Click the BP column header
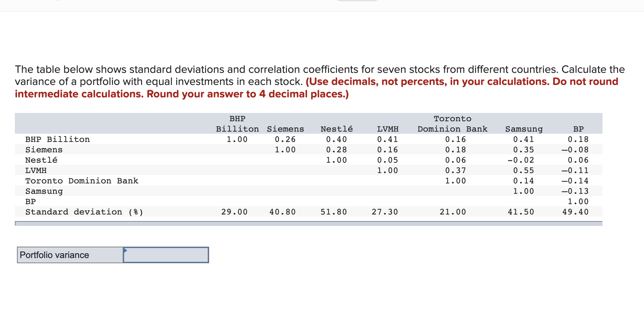 pos(578,129)
